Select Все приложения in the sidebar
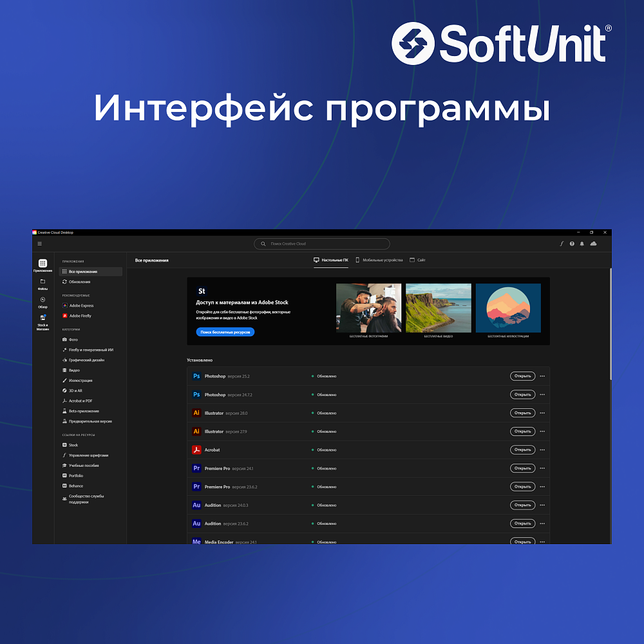This screenshot has height=644, width=644. [x=90, y=272]
